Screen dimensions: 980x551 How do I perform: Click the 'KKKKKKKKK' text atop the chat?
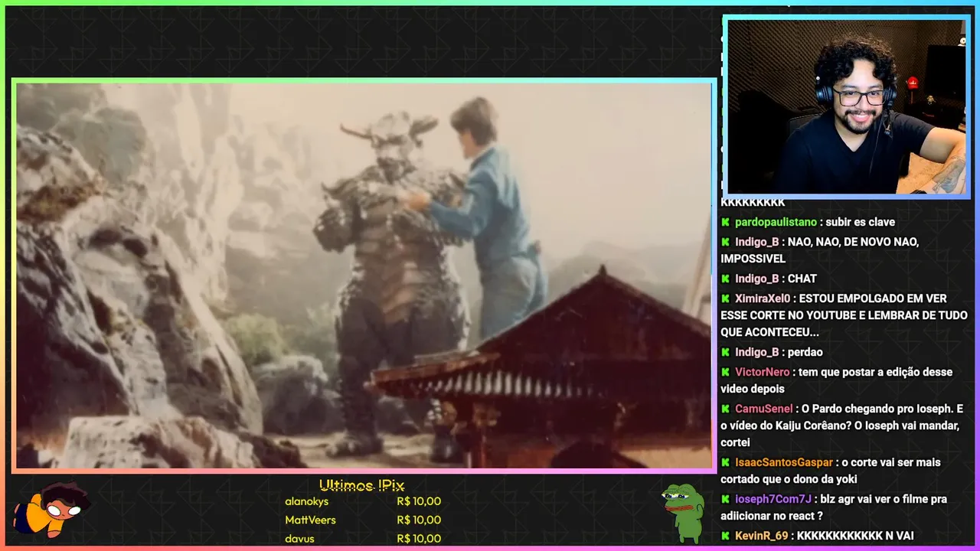[x=753, y=203]
